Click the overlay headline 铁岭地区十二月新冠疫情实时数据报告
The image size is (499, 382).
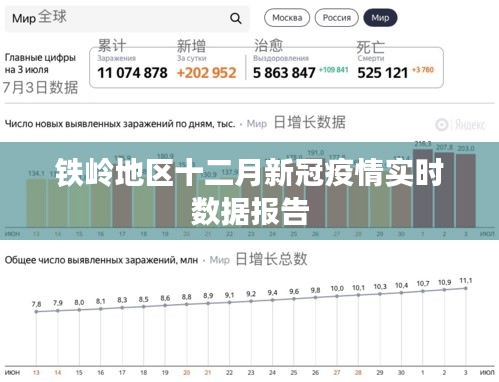point(249,192)
